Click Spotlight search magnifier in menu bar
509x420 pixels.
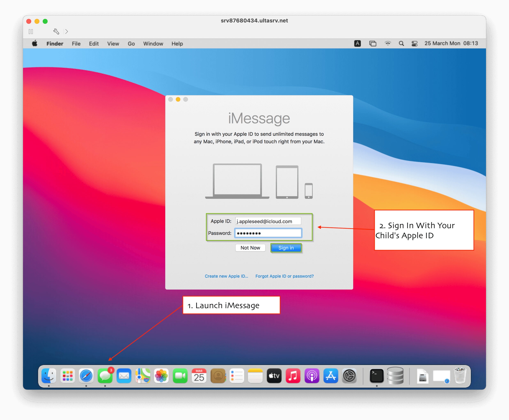pyautogui.click(x=401, y=43)
